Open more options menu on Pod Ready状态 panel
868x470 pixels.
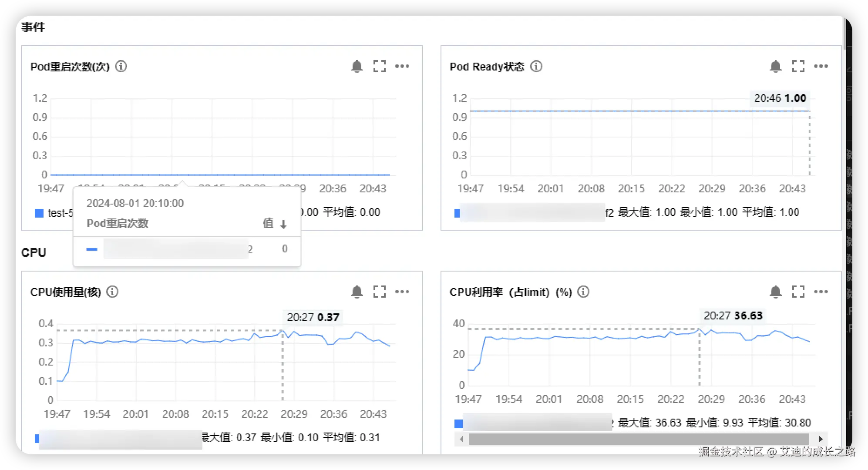(x=821, y=67)
